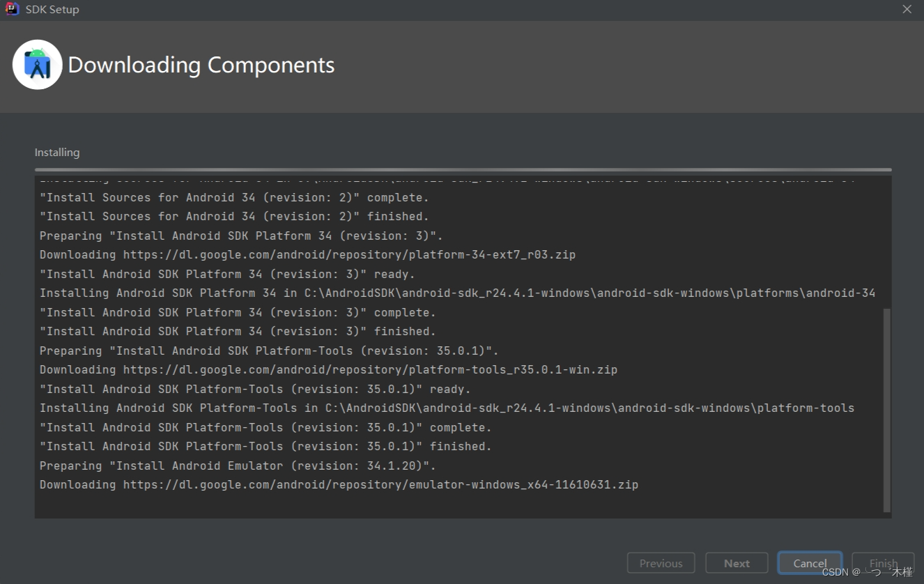Screen dimensions: 924x584
Task: Close the SDK Setup window
Action: pos(907,9)
